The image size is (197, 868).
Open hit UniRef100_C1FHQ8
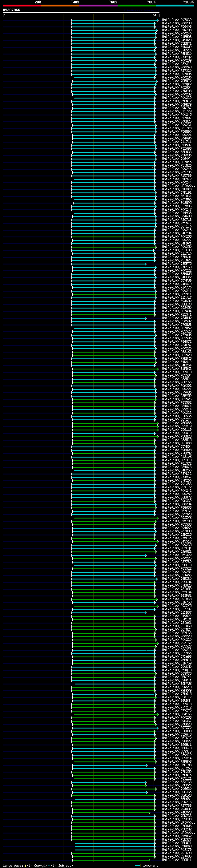click(x=176, y=37)
